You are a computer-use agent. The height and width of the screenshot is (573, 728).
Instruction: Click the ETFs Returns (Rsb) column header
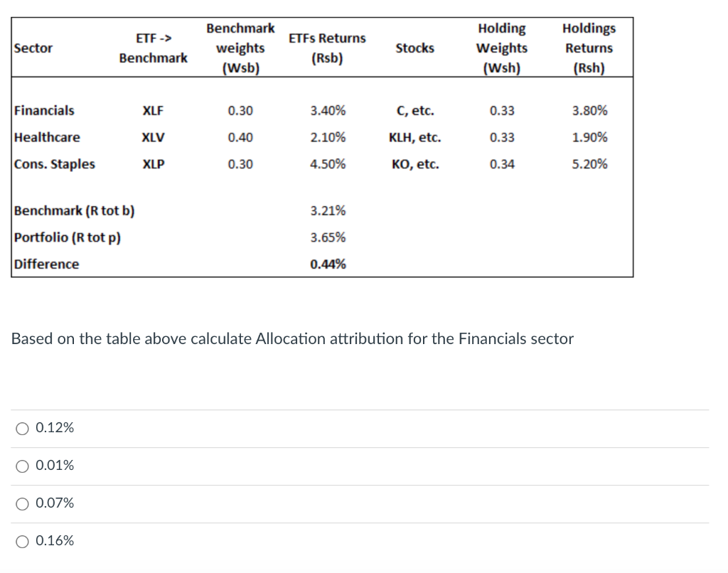click(x=327, y=48)
